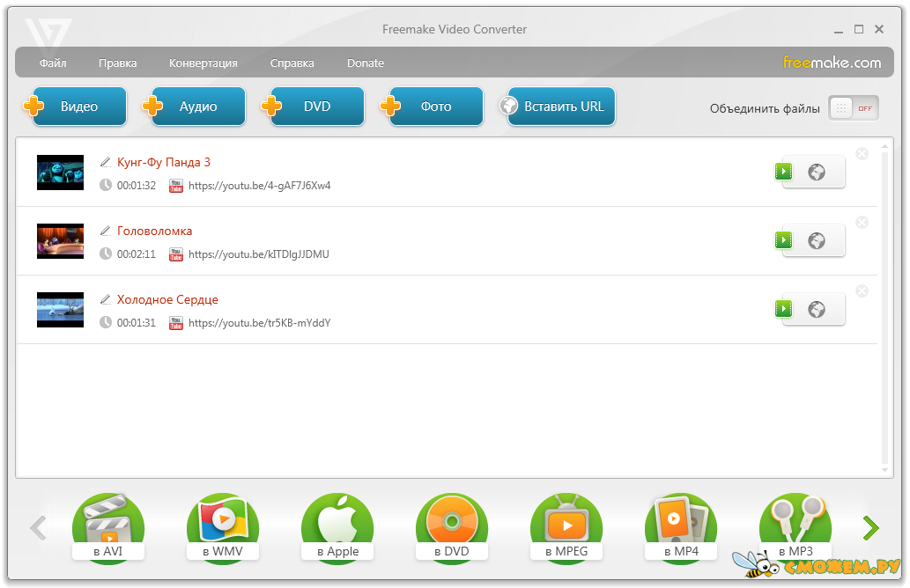The image size is (910, 588).
Task: Click the URL https://youtu.be/tr5KB-mYddY
Action: point(259,323)
